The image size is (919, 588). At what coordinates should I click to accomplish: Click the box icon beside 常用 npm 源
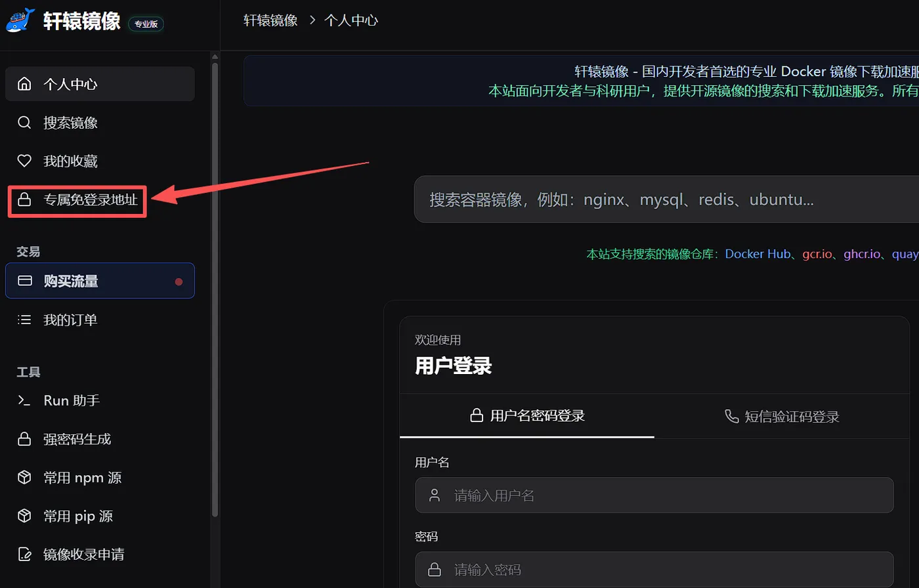pyautogui.click(x=24, y=478)
